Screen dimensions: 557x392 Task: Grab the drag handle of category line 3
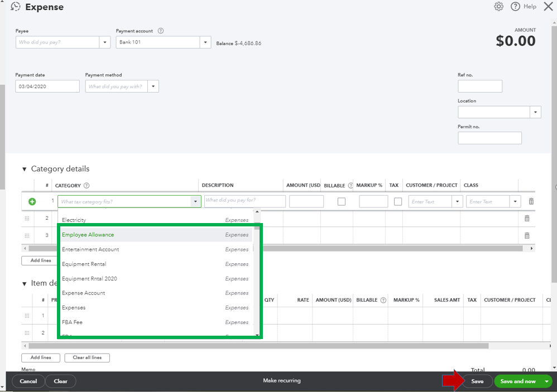pos(27,235)
